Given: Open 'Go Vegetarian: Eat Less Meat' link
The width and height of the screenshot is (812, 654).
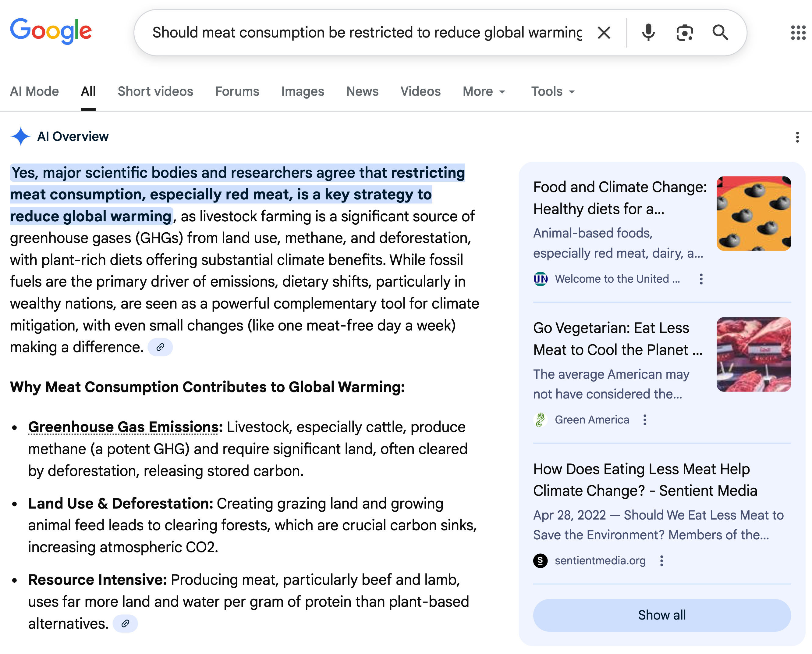Looking at the screenshot, I should coord(618,339).
